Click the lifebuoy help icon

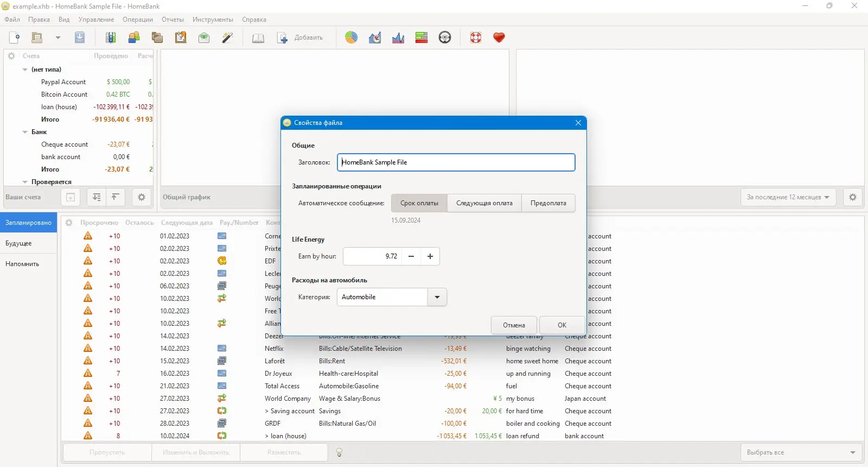coord(476,37)
